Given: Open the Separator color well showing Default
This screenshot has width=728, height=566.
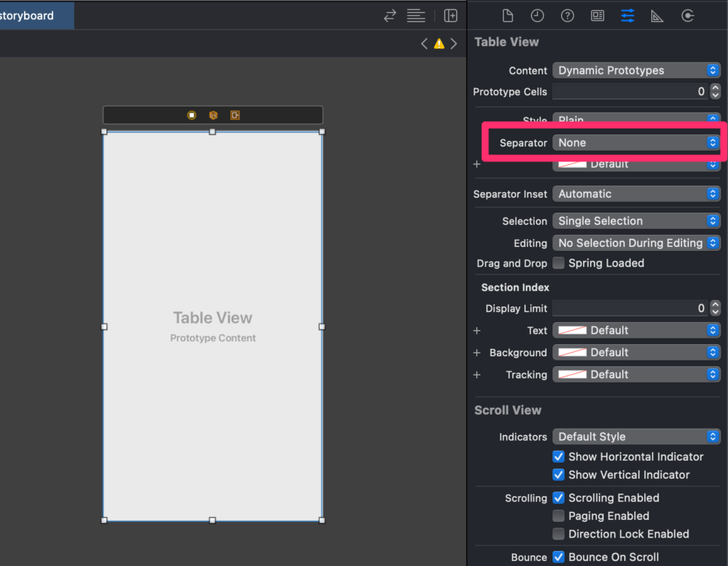Looking at the screenshot, I should pos(636,164).
